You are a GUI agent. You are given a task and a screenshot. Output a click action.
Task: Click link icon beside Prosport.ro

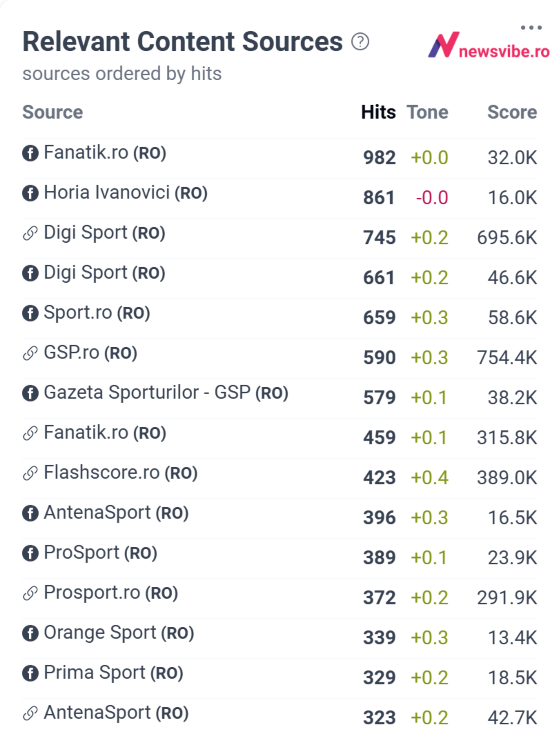(x=30, y=593)
